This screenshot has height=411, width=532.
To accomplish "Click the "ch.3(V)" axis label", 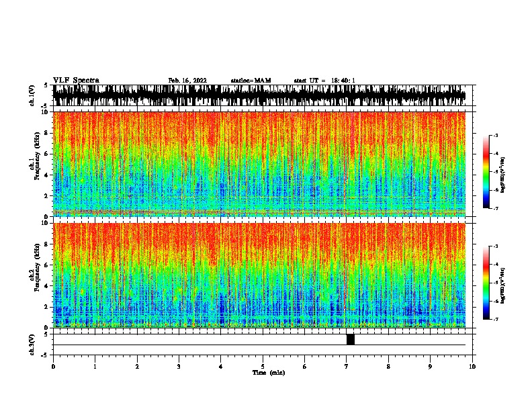I will (32, 345).
